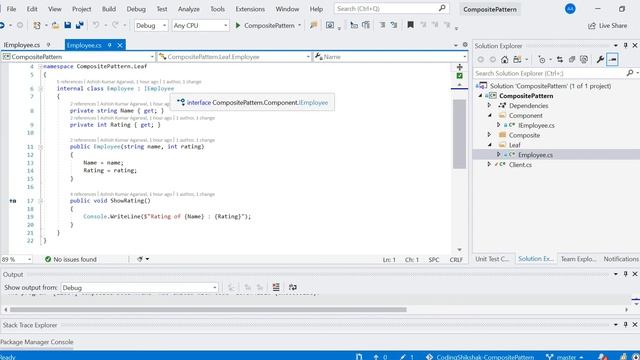
Task: Collapse the Leaf folder
Action: click(x=489, y=145)
